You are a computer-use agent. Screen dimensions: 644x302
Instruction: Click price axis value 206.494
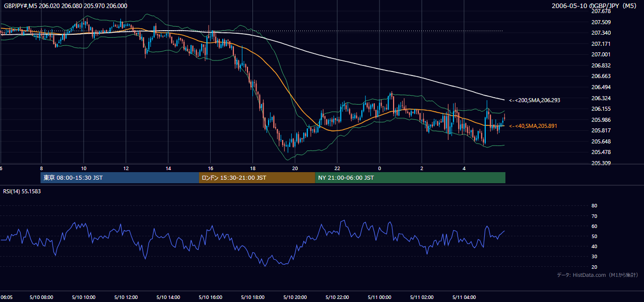click(601, 87)
